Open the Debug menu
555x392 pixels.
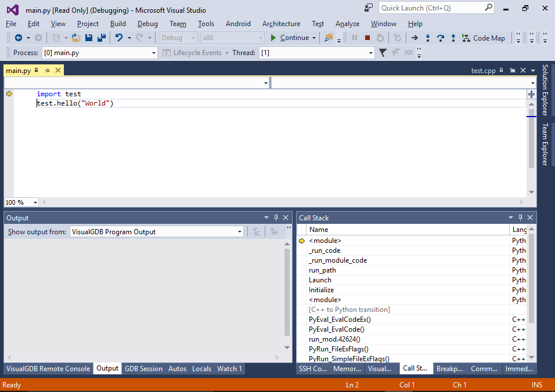(147, 24)
